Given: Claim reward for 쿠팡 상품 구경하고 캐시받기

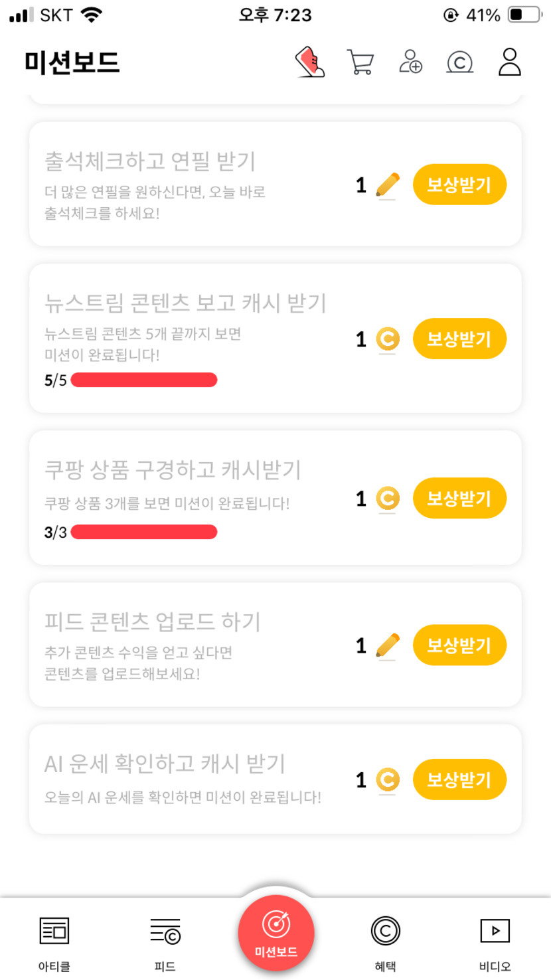Looking at the screenshot, I should (x=459, y=498).
